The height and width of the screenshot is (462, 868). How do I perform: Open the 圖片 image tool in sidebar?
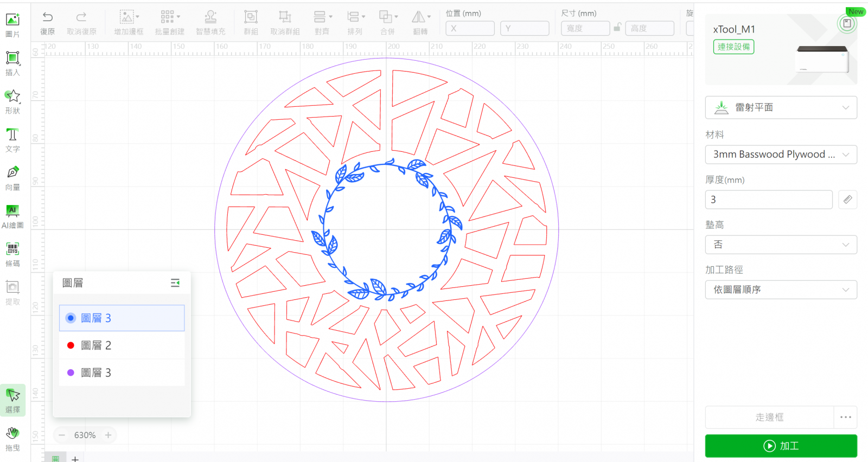point(12,24)
